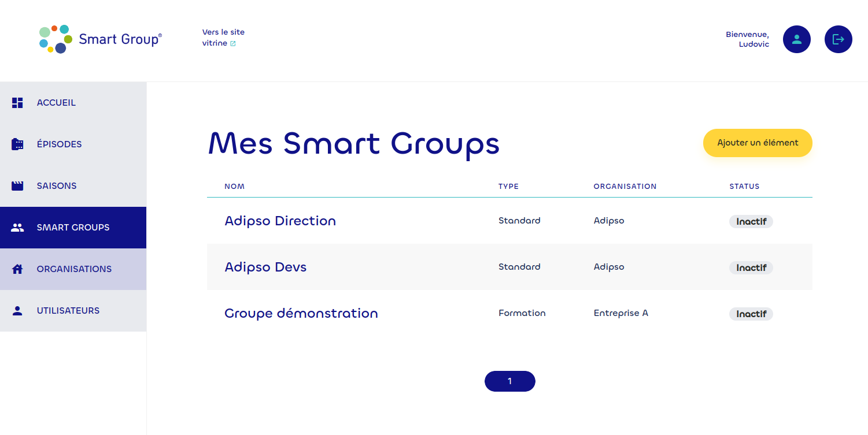Click the Smart Groups people icon
This screenshot has height=435, width=868.
(17, 228)
